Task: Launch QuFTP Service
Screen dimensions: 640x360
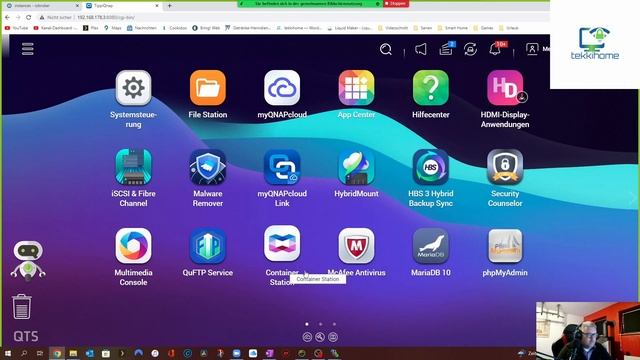Action: click(x=208, y=246)
